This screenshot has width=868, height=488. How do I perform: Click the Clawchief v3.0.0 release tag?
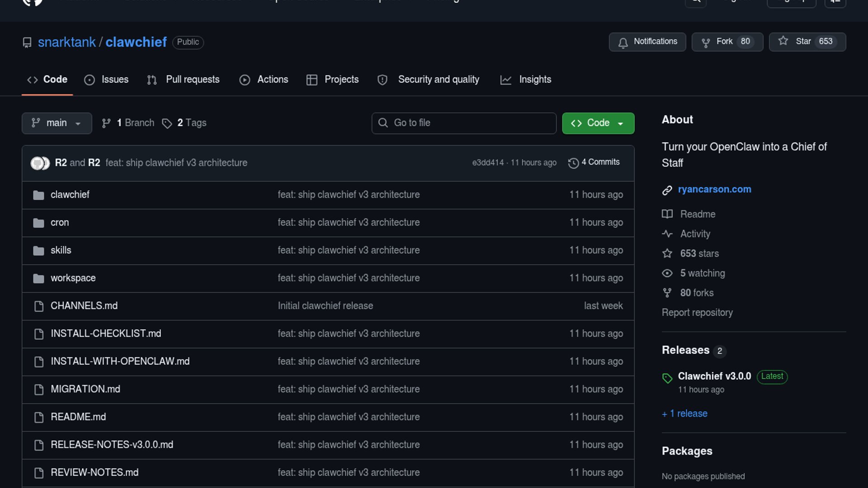coord(714,376)
